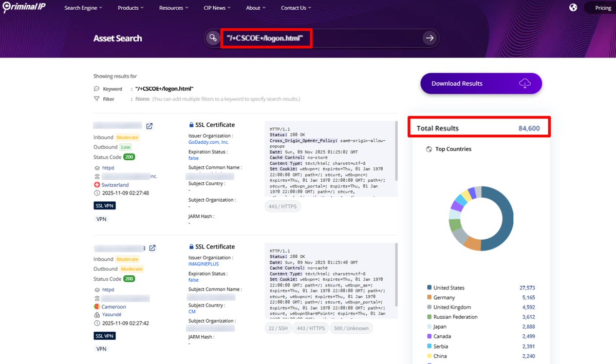Click the status code 200 badge in first result
The width and height of the screenshot is (616, 364).
pos(129,157)
